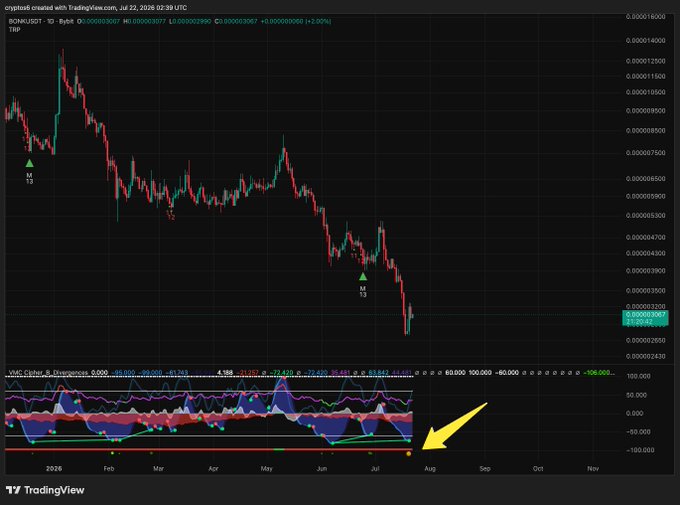
Task: Click the 0.00006500 price axis label
Action: (645, 178)
